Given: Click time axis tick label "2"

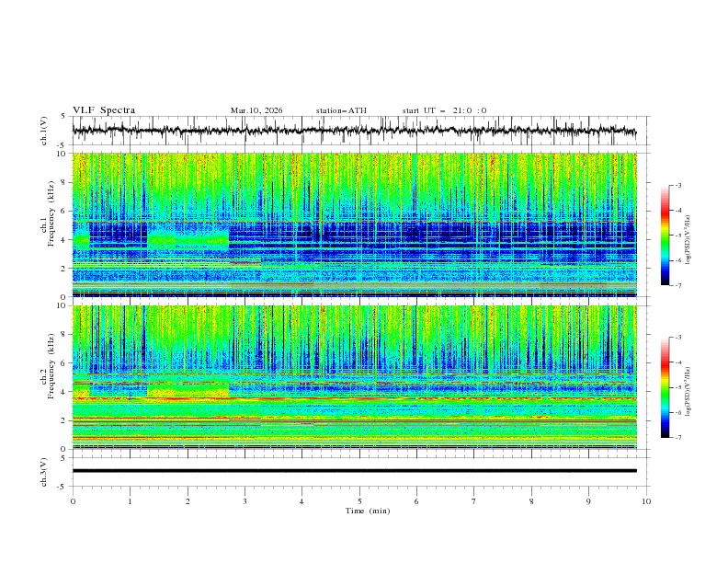Looking at the screenshot, I should click(188, 501).
